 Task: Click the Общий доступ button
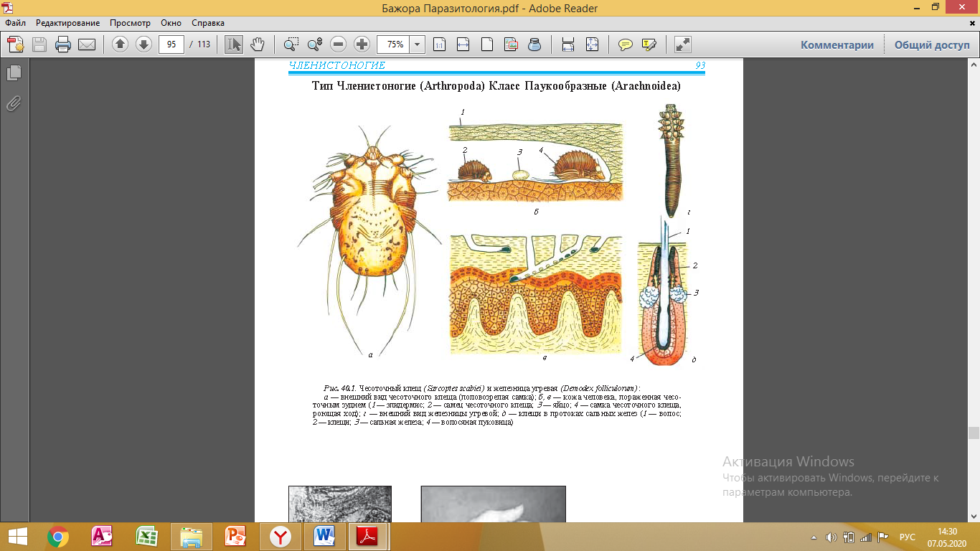click(x=931, y=44)
